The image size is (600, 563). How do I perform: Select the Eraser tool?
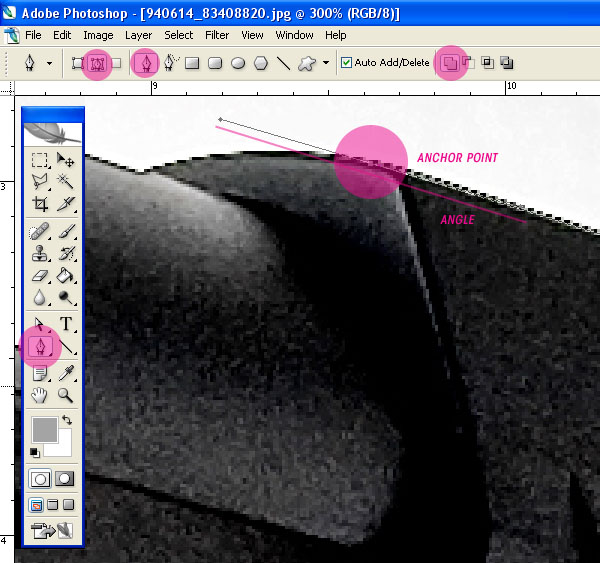tap(39, 276)
